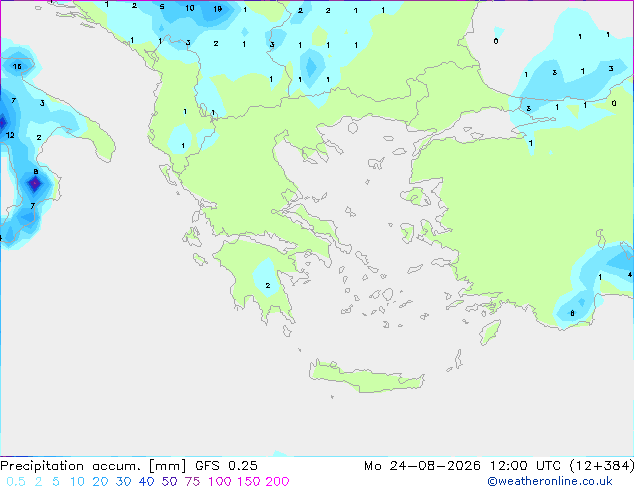Click the 16 mm value over Italy

pos(17,66)
